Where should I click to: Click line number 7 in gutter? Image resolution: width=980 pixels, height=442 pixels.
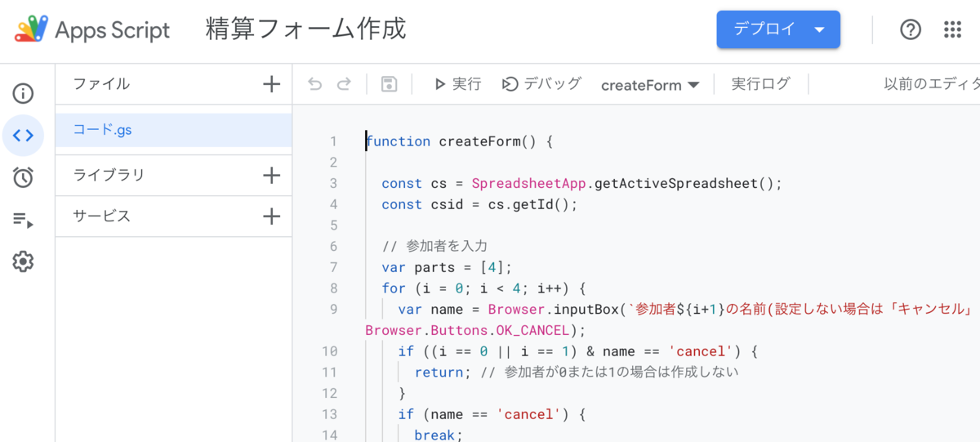pyautogui.click(x=333, y=267)
